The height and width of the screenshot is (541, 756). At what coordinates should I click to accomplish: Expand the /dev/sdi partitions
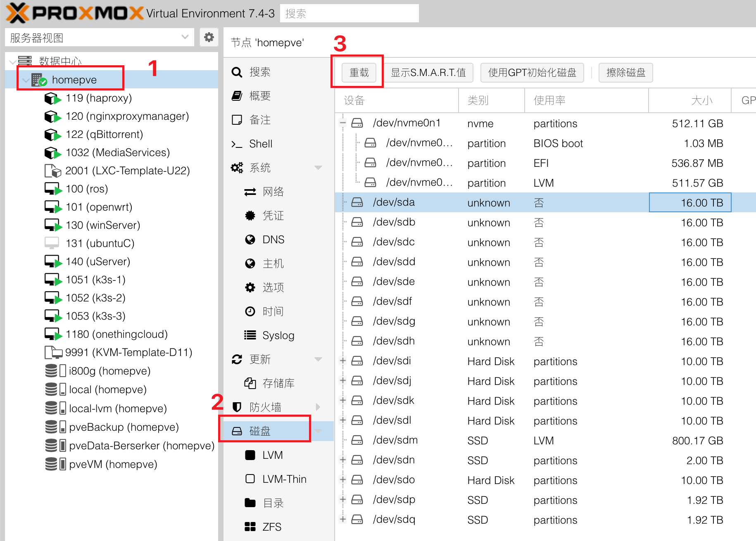pyautogui.click(x=342, y=361)
